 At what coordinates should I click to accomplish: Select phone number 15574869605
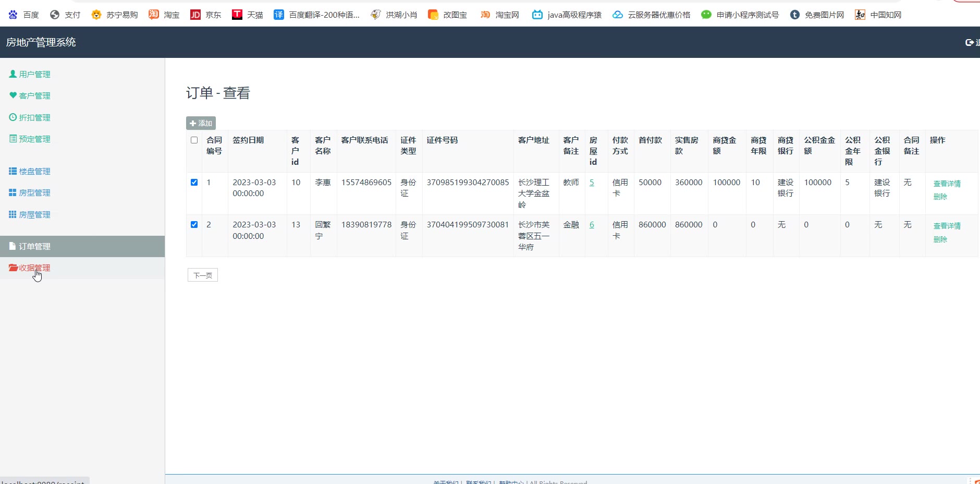pyautogui.click(x=366, y=183)
